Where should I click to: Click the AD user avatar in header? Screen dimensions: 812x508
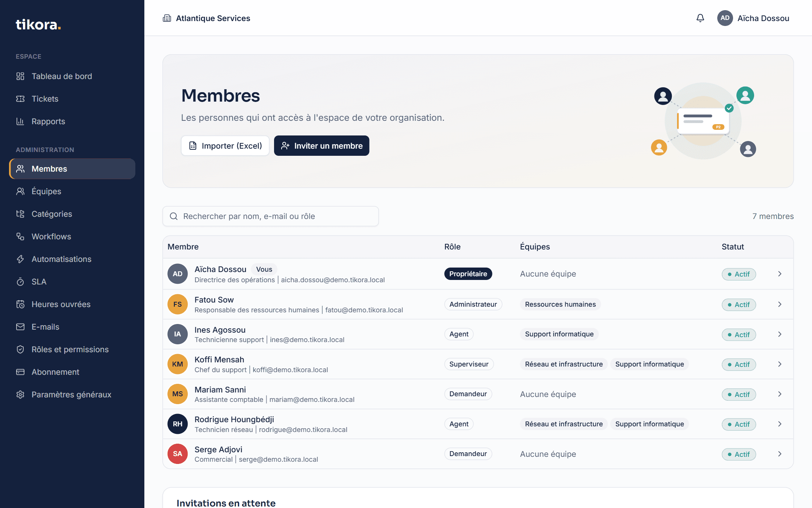(725, 18)
